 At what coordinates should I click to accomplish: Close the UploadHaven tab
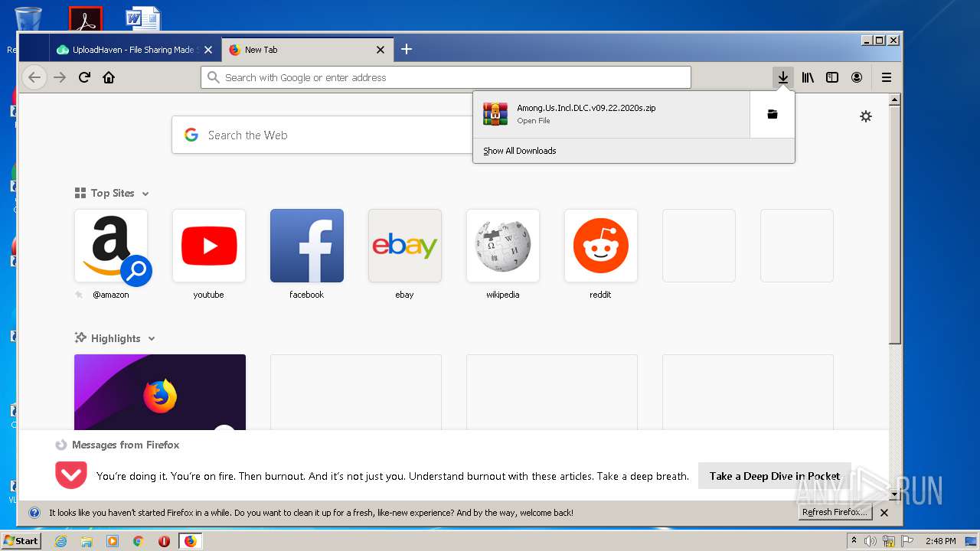coord(208,50)
